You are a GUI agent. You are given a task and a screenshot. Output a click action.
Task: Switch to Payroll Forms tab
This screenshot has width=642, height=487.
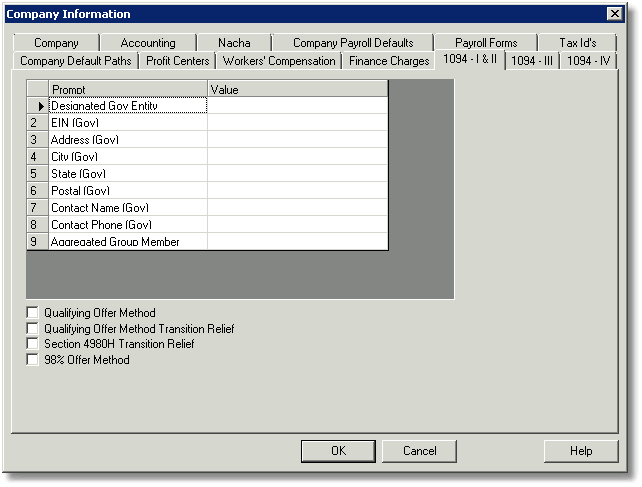coord(486,43)
